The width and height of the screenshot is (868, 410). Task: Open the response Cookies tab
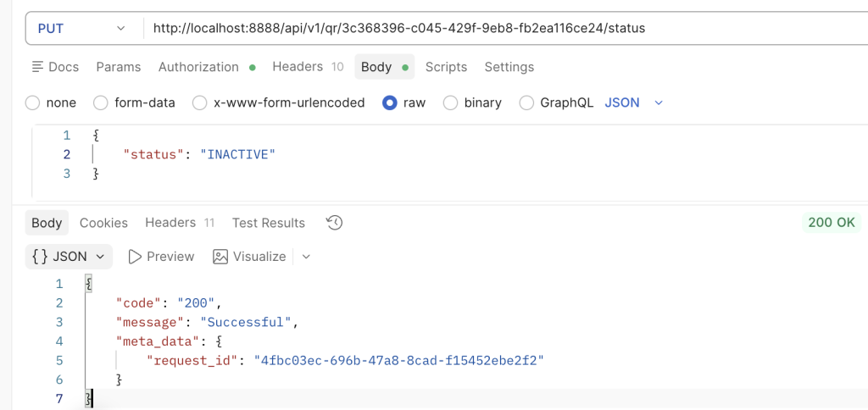(103, 223)
